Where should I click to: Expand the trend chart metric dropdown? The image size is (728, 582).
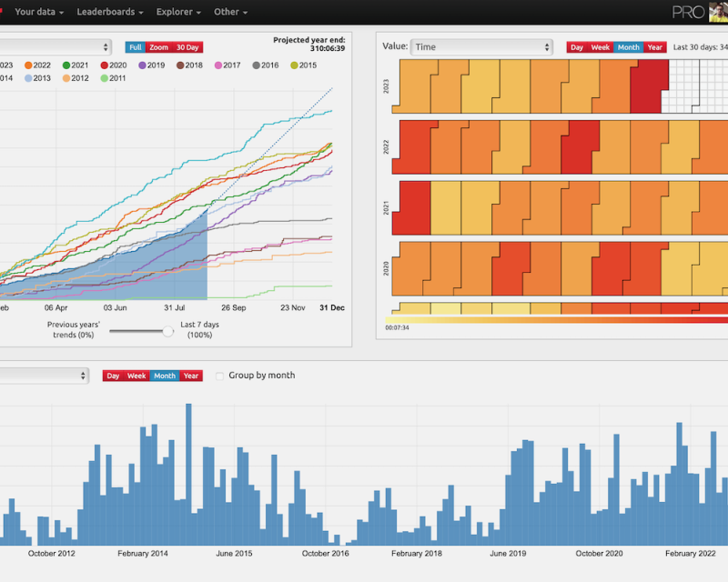55,46
